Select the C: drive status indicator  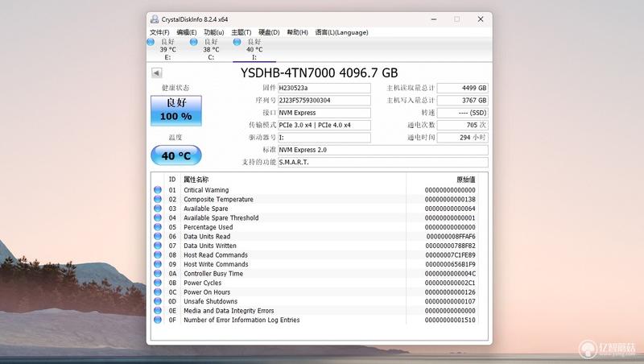(x=193, y=42)
